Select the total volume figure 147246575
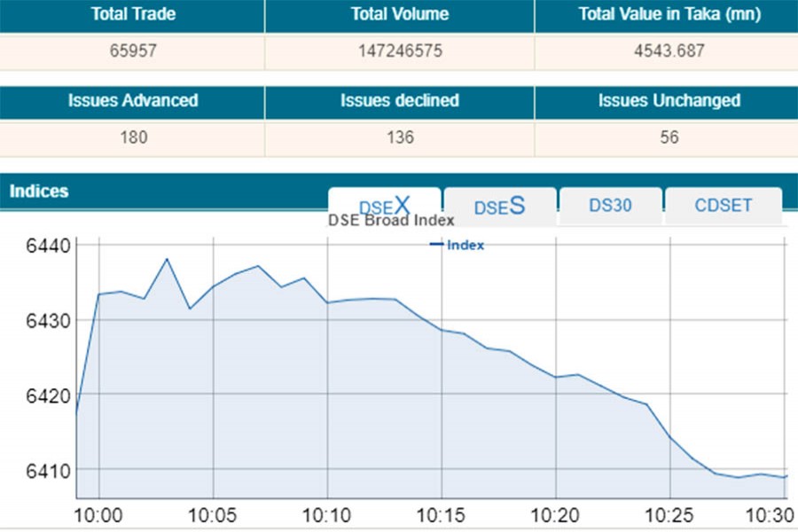This screenshot has width=798, height=532. 399,51
